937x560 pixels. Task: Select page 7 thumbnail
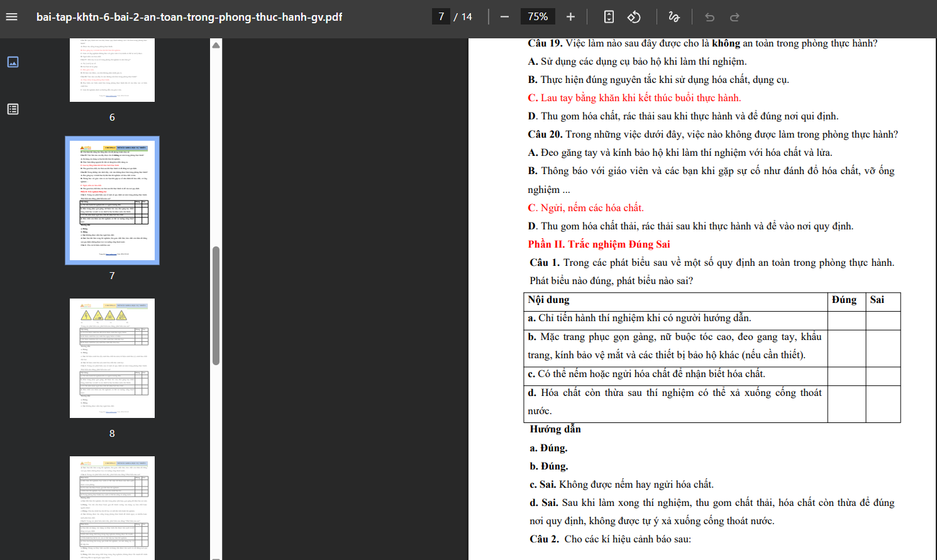(112, 200)
